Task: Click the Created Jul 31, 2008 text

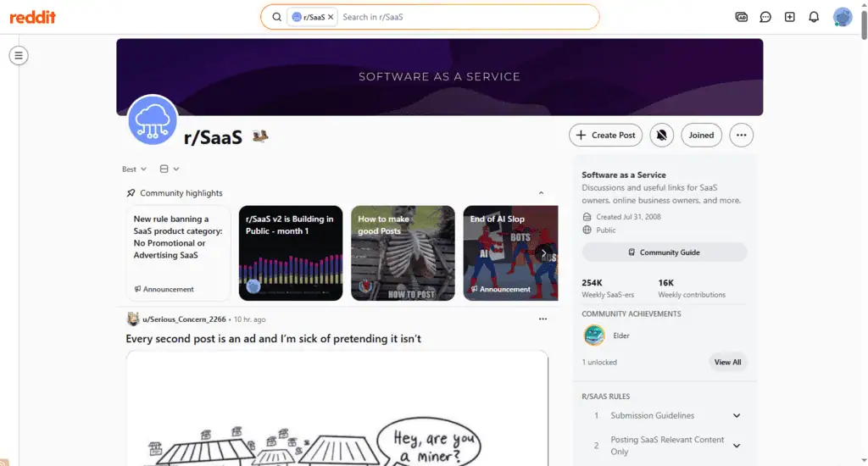Action: (628, 217)
